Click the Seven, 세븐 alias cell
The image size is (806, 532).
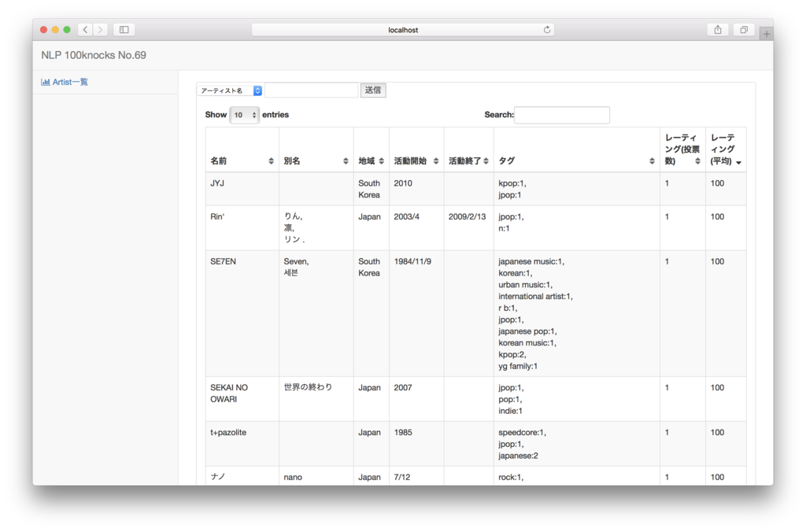pos(316,313)
